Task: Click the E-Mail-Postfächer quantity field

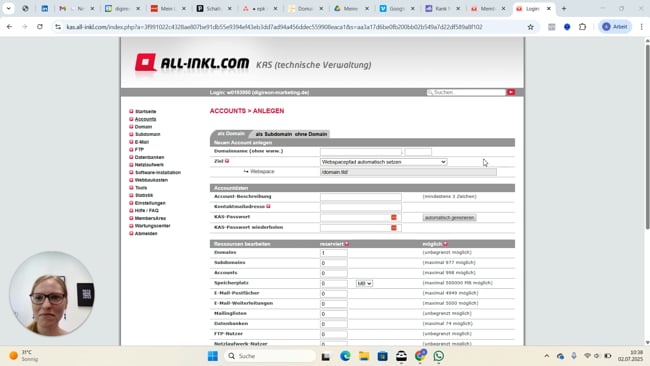Action: pos(334,293)
